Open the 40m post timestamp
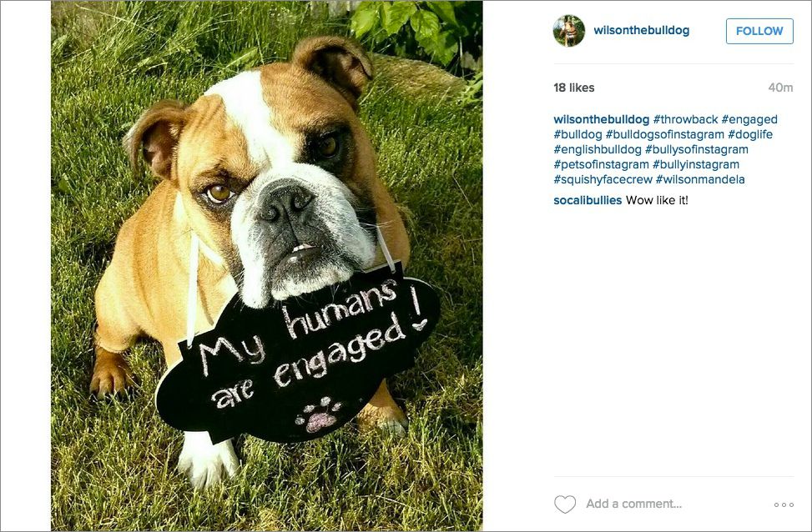812x532 pixels. [780, 88]
